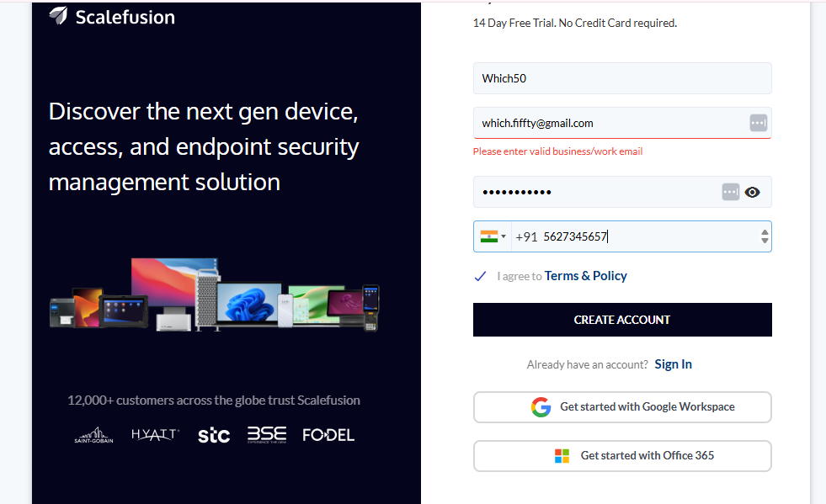Click the Which50 name input field

point(621,78)
